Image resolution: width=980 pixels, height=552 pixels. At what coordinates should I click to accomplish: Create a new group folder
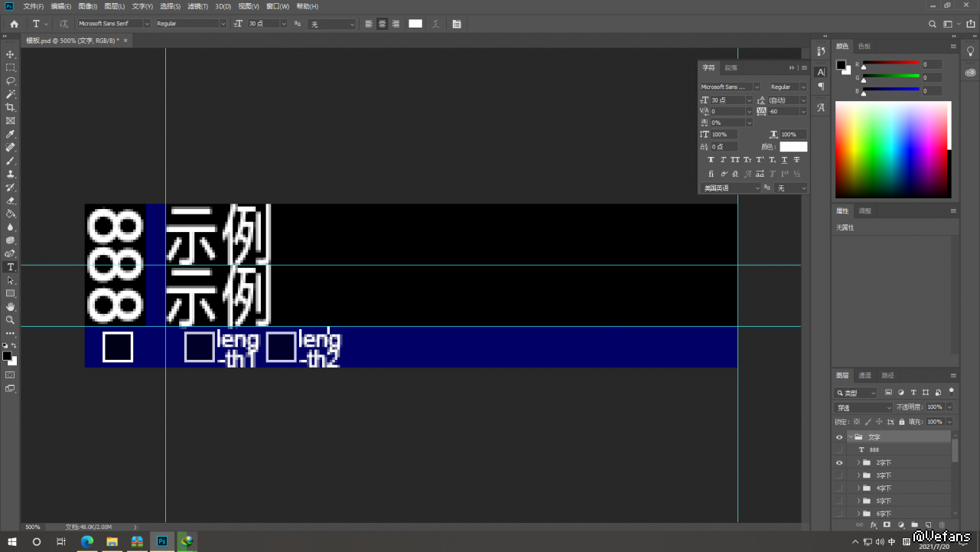pyautogui.click(x=914, y=525)
